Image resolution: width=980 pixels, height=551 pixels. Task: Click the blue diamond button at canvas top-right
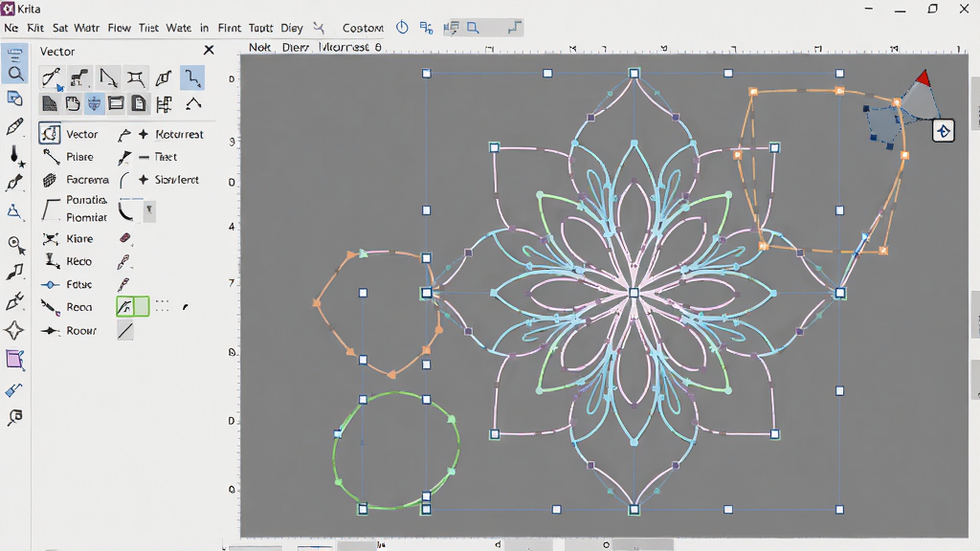pos(943,131)
